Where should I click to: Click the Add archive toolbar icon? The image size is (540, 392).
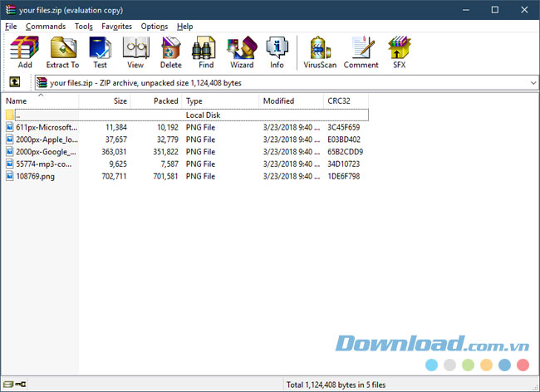click(25, 51)
